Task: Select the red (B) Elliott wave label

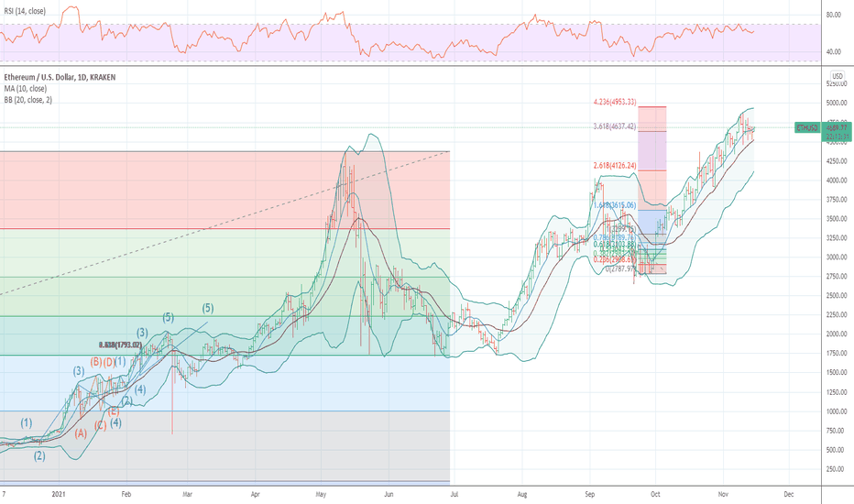Action: click(96, 362)
